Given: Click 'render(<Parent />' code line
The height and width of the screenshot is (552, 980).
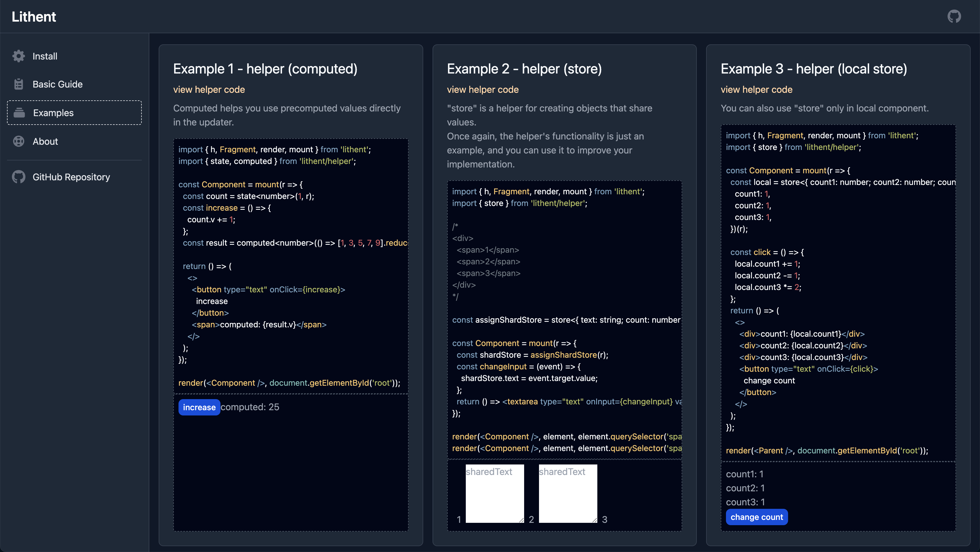Looking at the screenshot, I should coord(827,450).
